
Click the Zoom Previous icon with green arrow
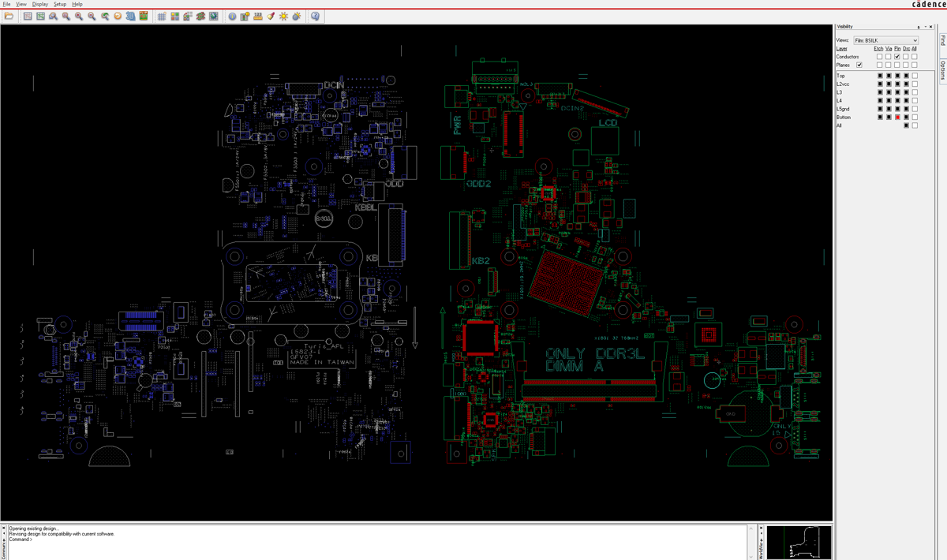tap(105, 16)
